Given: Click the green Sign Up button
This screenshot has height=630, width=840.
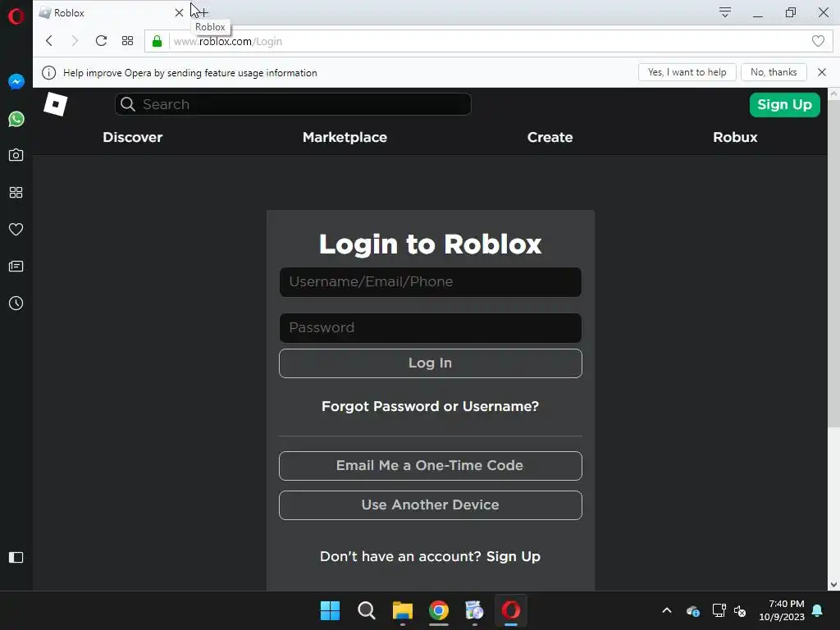Looking at the screenshot, I should 784,104.
